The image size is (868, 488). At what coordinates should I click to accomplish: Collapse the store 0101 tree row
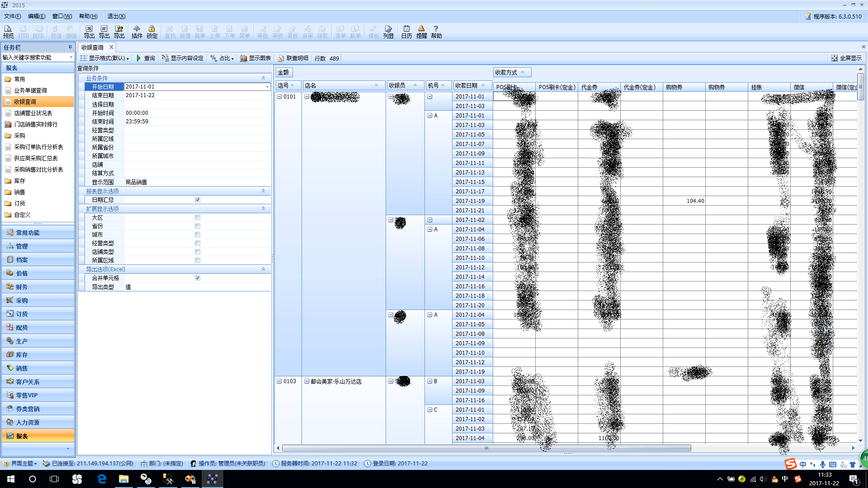pyautogui.click(x=279, y=97)
